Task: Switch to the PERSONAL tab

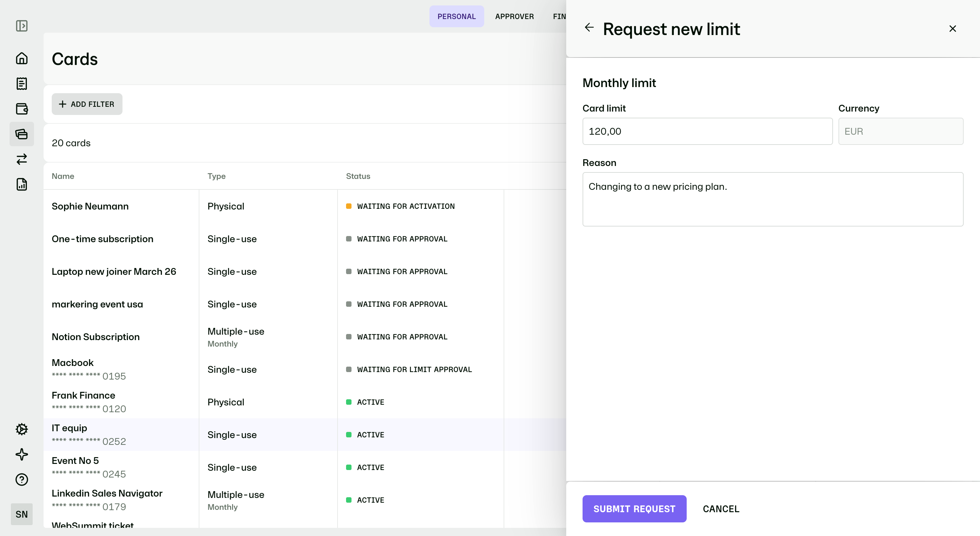Action: pos(457,16)
